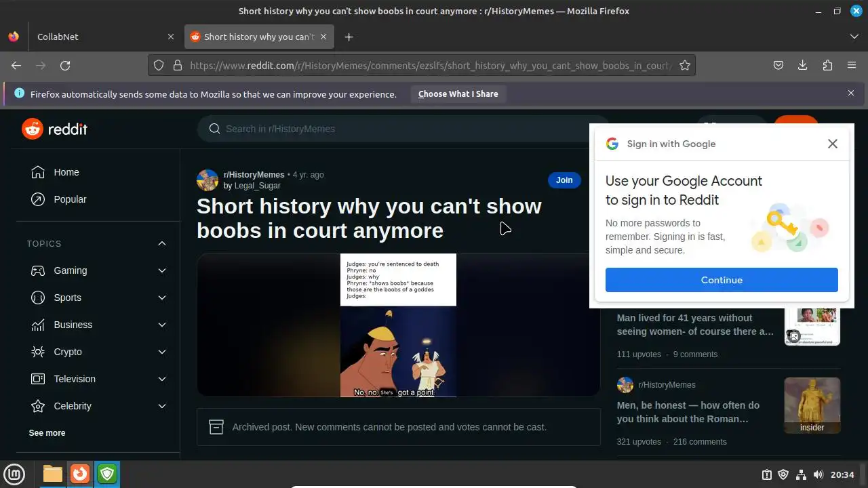
Task: Close the Sign in with Google popup
Action: [833, 144]
